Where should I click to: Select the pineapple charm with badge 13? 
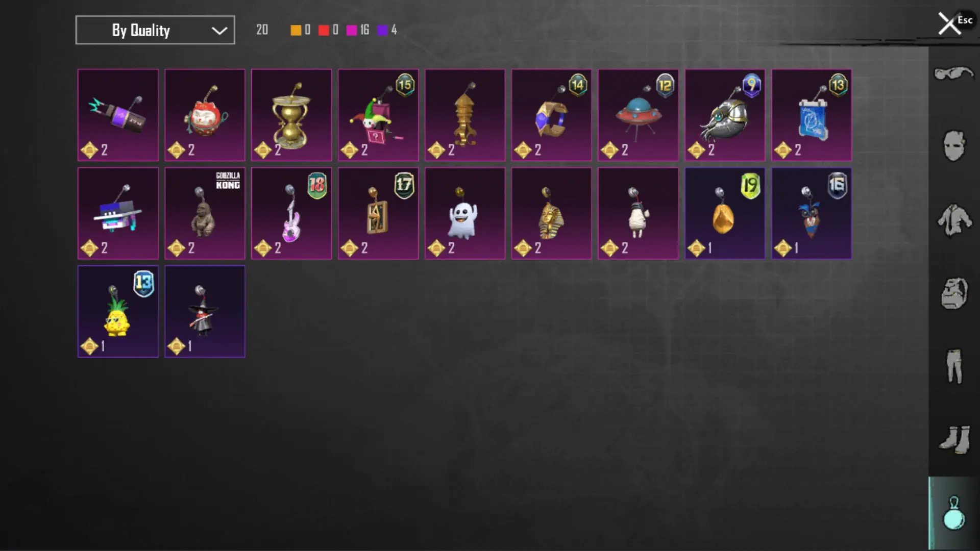[118, 311]
